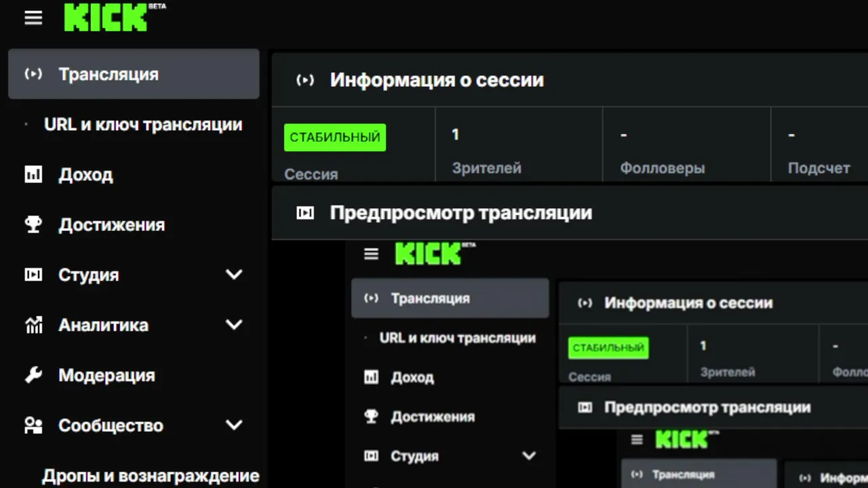Screen dimensions: 868x488
Task: Click the Зрителей label inside the preview
Action: coord(728,372)
